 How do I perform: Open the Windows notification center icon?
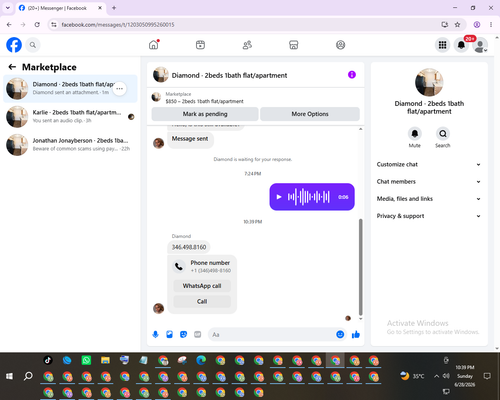(x=487, y=376)
